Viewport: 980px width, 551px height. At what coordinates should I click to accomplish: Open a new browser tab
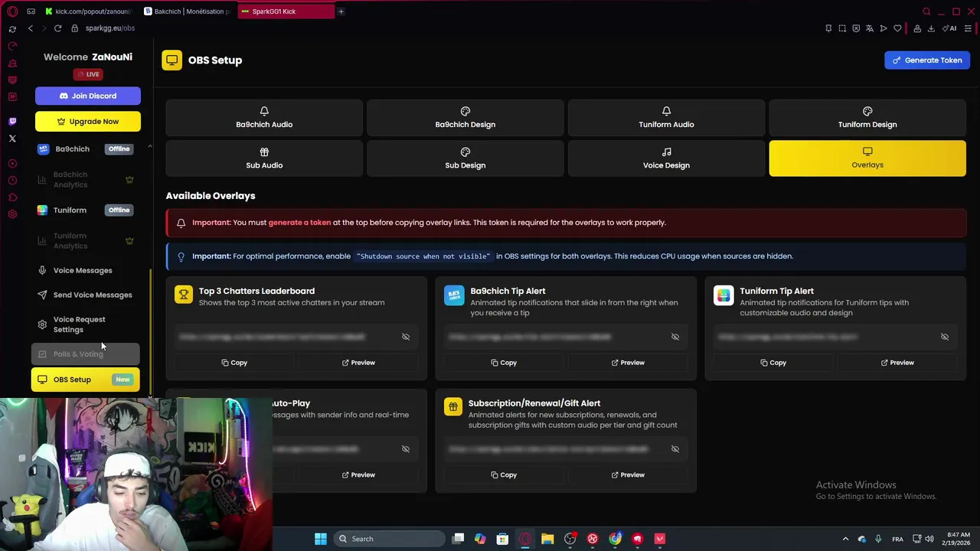(x=341, y=11)
